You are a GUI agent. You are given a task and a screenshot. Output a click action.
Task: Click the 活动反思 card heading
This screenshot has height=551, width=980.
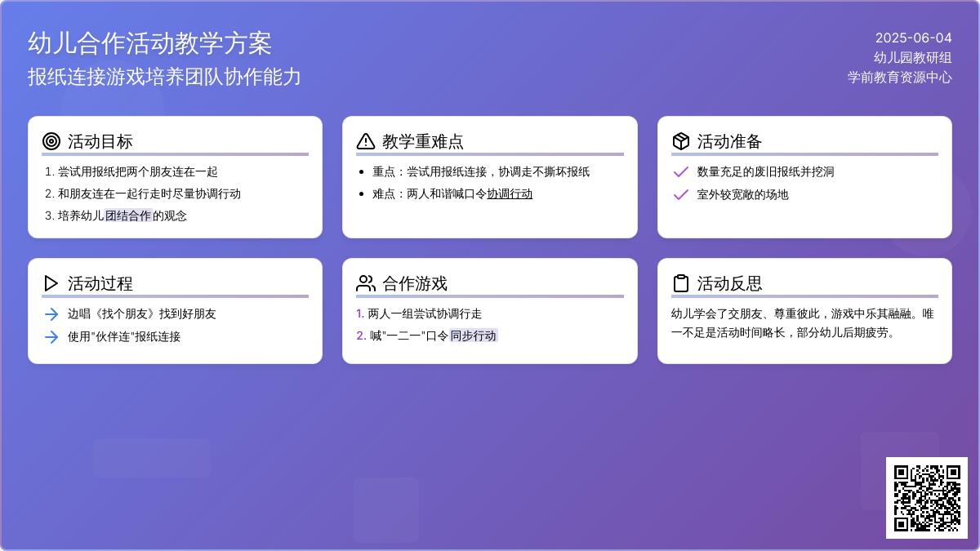click(x=730, y=283)
